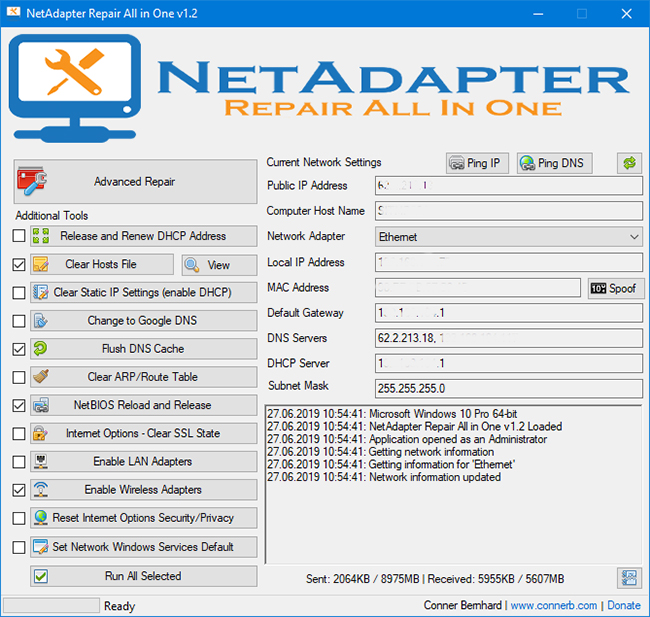Enable the Change to Google DNS checkbox
The height and width of the screenshot is (617, 650).
19,321
